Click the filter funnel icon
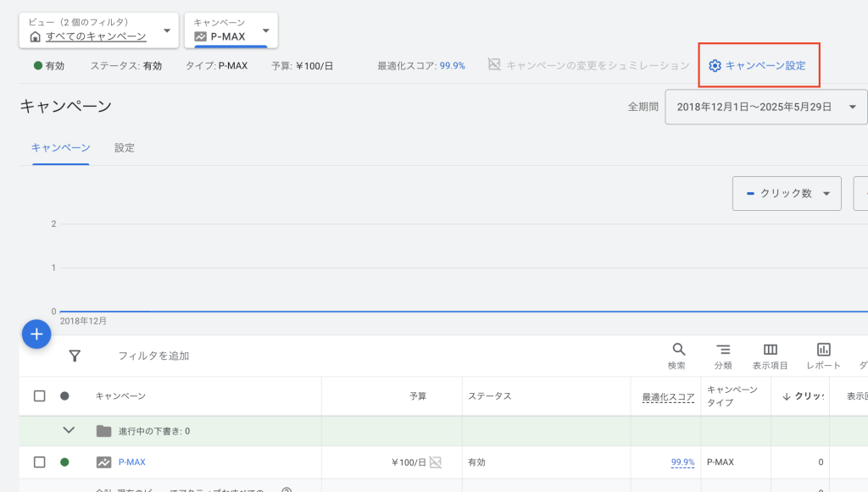Image resolution: width=868 pixels, height=492 pixels. pos(75,356)
